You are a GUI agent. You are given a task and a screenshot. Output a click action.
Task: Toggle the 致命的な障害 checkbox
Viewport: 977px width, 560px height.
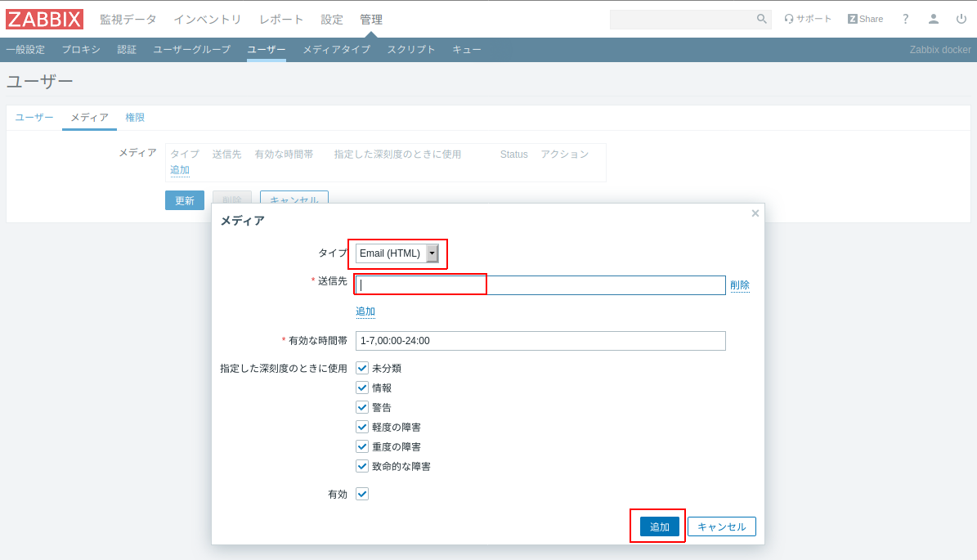click(x=362, y=466)
